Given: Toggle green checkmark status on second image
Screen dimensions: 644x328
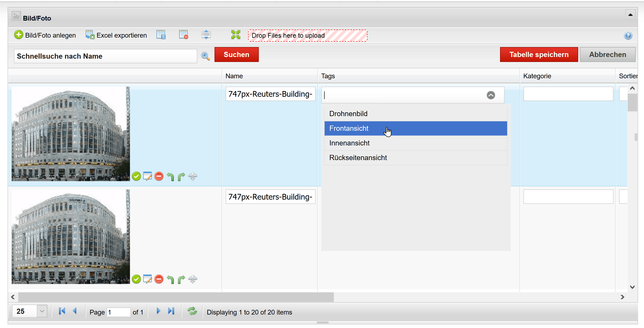Looking at the screenshot, I should click(x=136, y=279).
